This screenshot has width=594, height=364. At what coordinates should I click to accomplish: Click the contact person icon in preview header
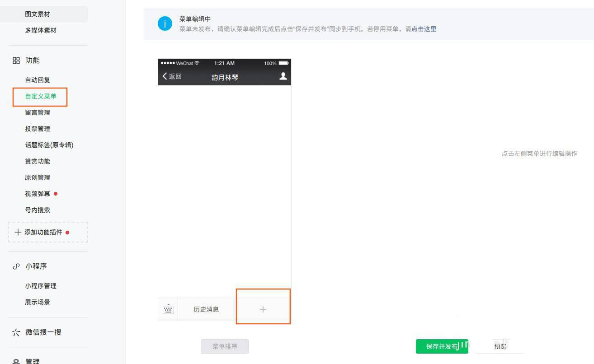pos(283,77)
